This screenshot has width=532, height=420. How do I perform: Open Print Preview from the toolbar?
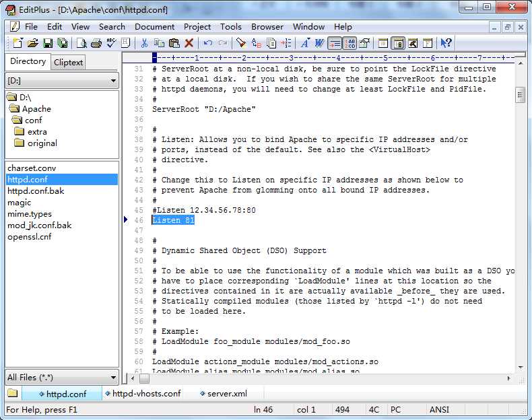click(x=81, y=43)
